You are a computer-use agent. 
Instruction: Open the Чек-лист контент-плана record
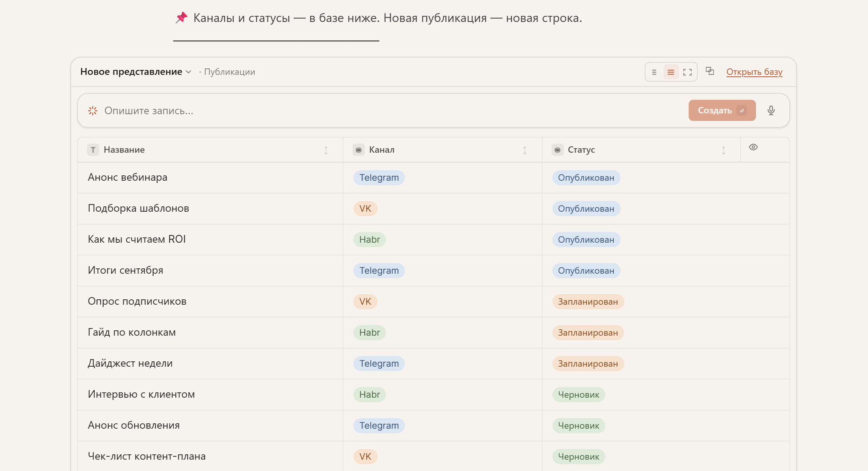(147, 456)
